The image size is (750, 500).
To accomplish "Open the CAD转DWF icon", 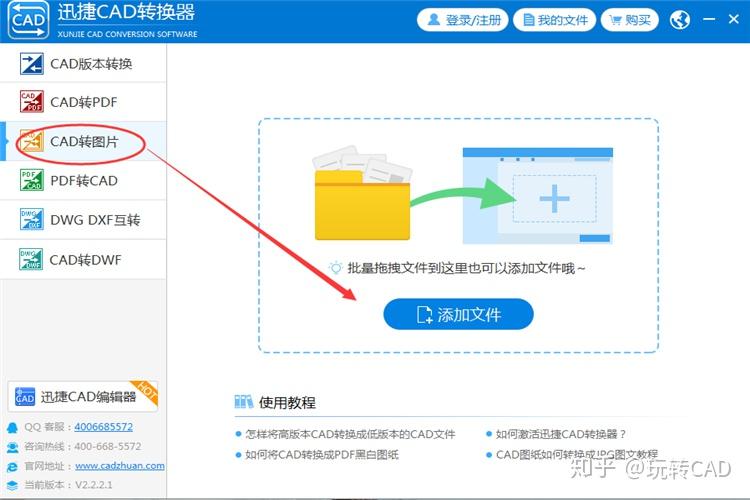I will point(32,259).
